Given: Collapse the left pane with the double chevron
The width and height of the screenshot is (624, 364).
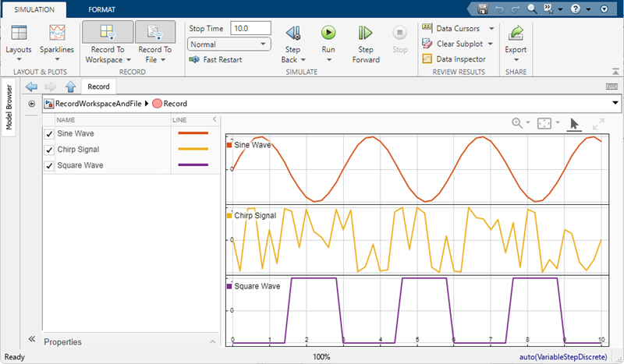Looking at the screenshot, I should click(32, 339).
